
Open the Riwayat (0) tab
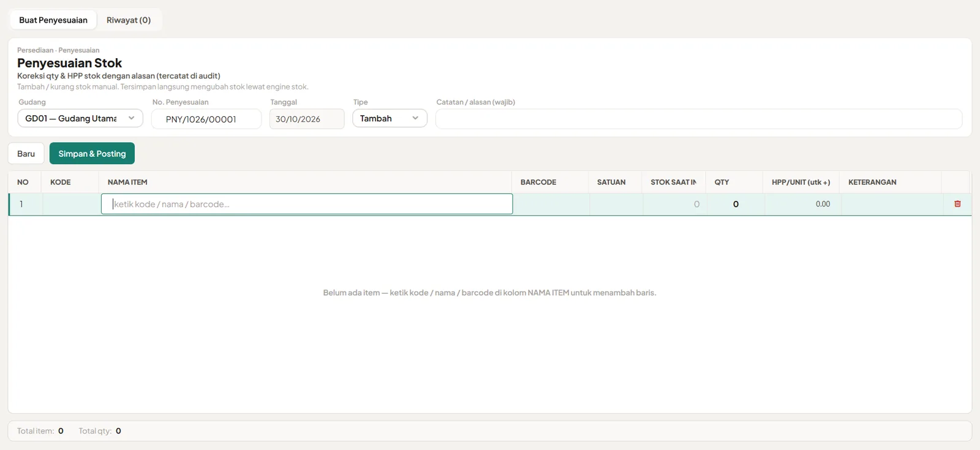pos(129,20)
